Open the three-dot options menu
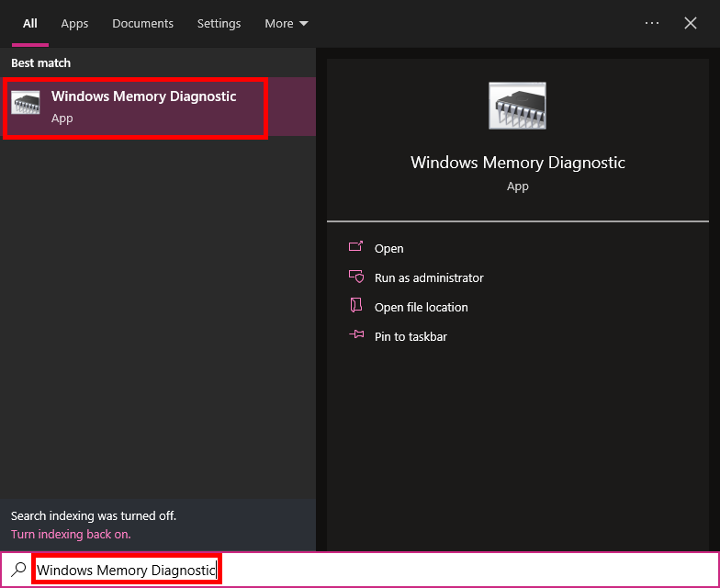This screenshot has height=588, width=720. click(652, 23)
